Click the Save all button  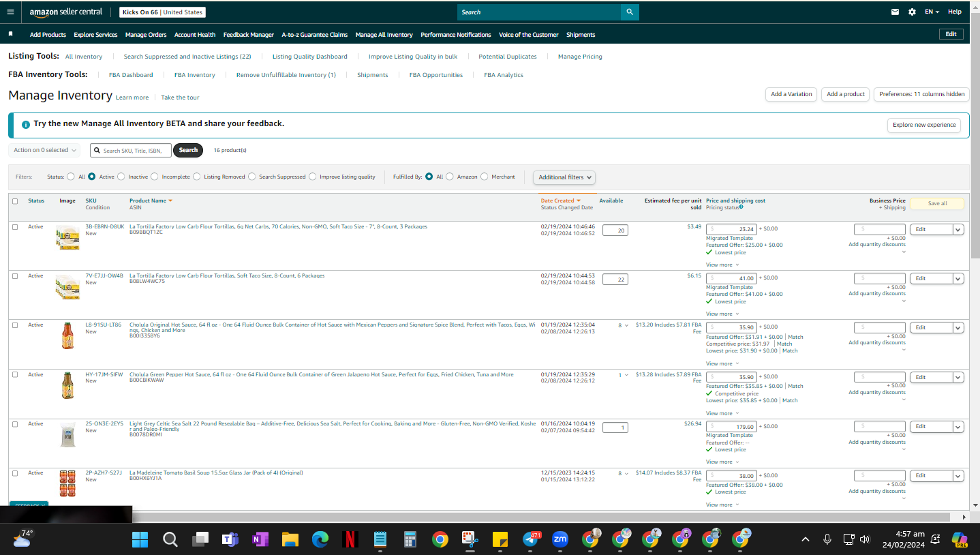coord(937,203)
